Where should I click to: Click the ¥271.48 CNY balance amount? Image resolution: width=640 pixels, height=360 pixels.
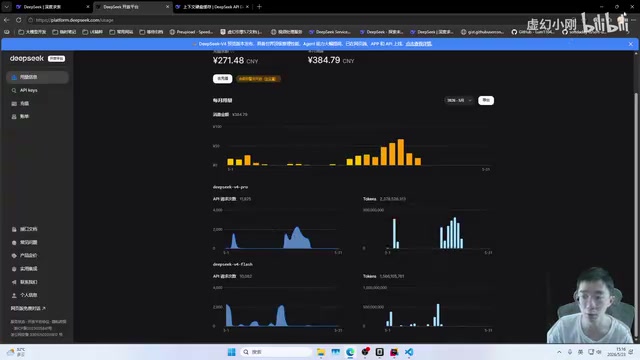pos(236,60)
